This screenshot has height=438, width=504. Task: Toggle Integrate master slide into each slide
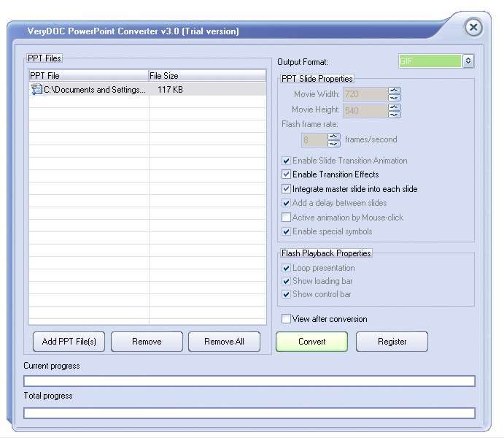click(286, 189)
